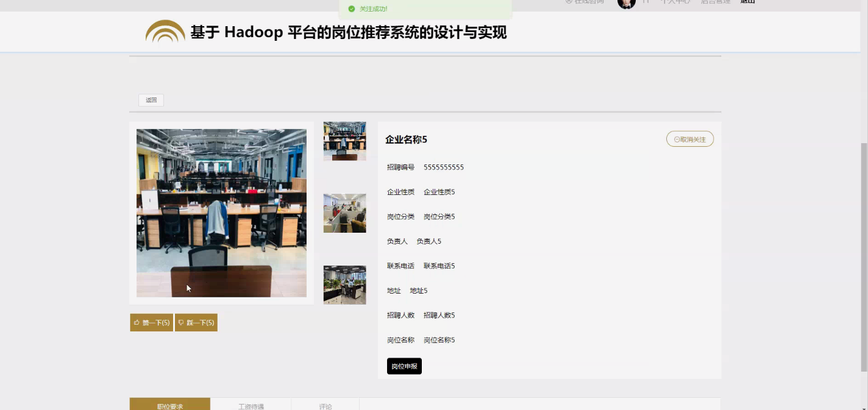This screenshot has height=410, width=868.
Task: Select 后台管理 in the top menu
Action: point(716,2)
